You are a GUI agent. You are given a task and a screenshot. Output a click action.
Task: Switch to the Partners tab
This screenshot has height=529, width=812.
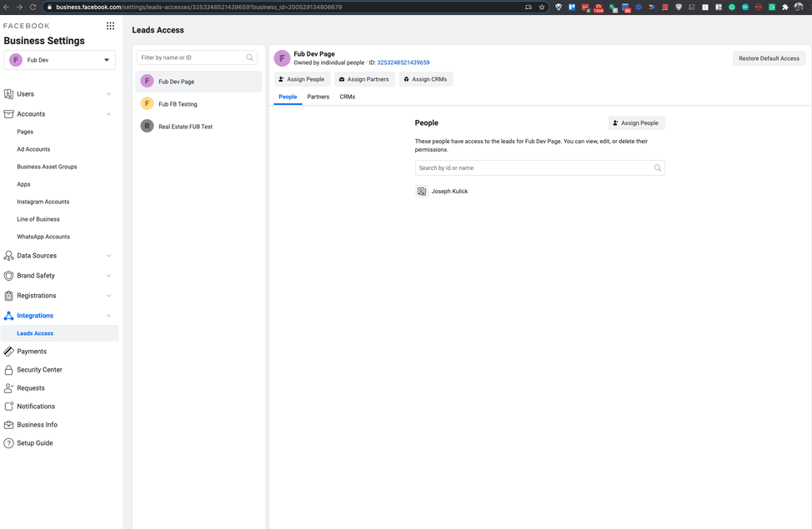[318, 97]
